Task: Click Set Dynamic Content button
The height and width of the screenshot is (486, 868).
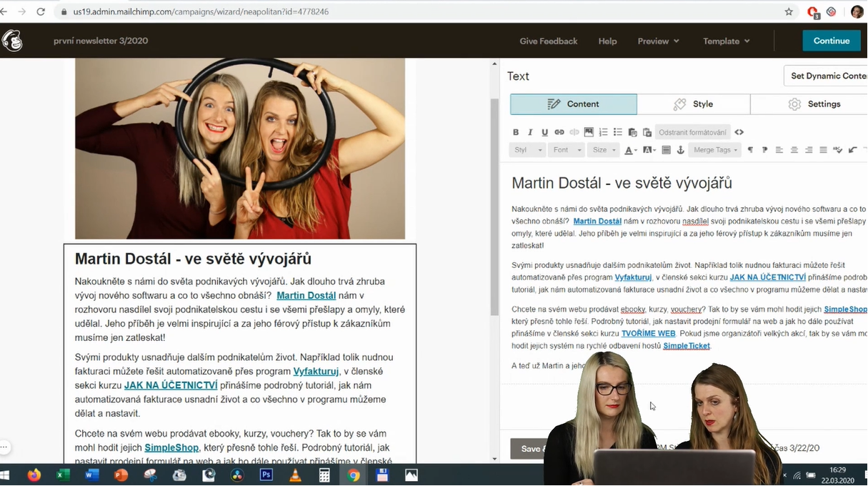Action: tap(827, 76)
